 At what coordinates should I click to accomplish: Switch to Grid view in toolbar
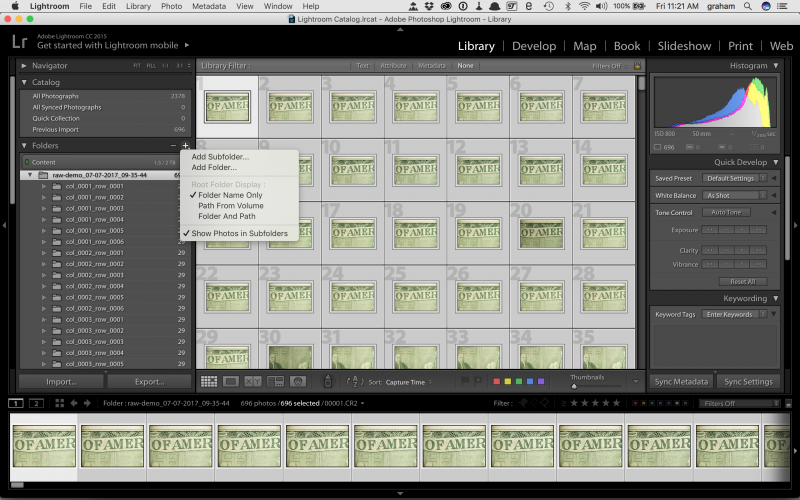[x=209, y=381]
